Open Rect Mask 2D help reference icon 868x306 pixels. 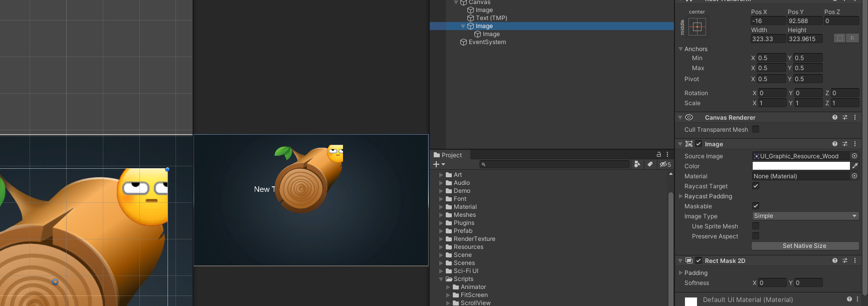[x=835, y=260]
